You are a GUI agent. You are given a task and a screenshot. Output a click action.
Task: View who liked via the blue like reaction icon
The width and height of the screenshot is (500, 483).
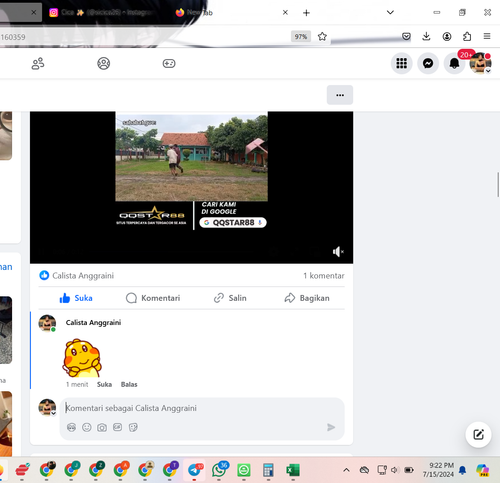point(44,275)
